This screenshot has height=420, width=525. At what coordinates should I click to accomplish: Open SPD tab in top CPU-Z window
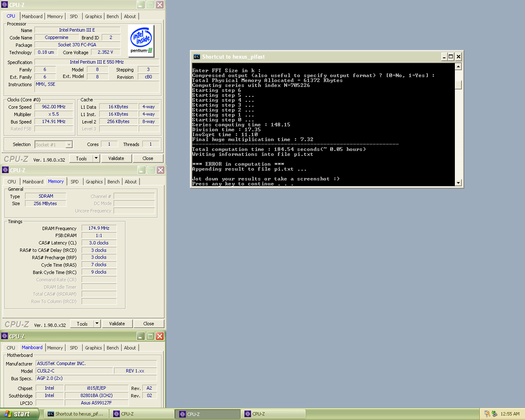[74, 16]
